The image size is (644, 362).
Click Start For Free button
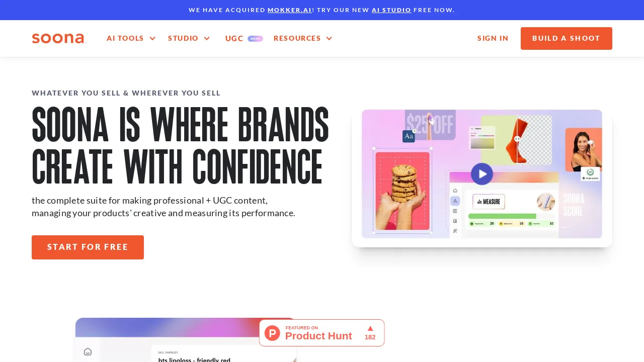(x=88, y=247)
